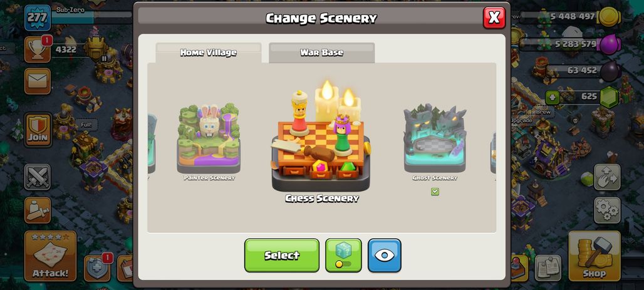Open crossed swords battle log icon
The height and width of the screenshot is (290, 644).
coord(38,177)
